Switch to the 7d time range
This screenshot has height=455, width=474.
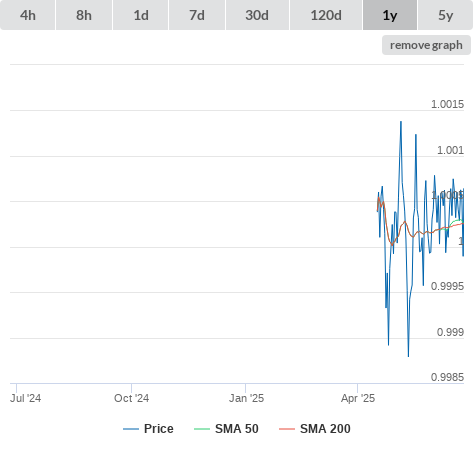click(x=197, y=15)
